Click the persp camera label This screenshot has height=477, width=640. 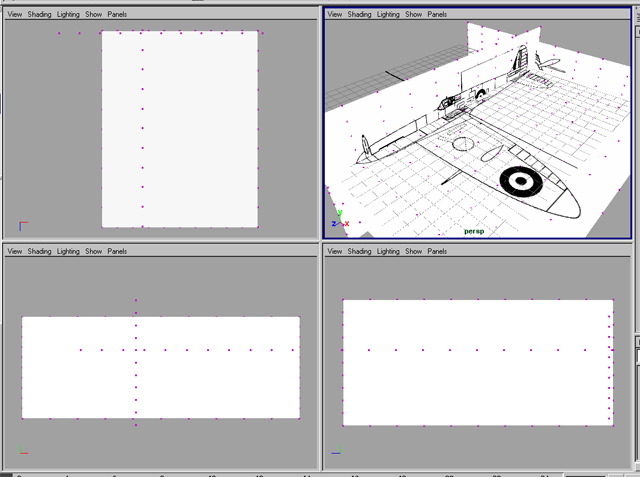click(474, 231)
